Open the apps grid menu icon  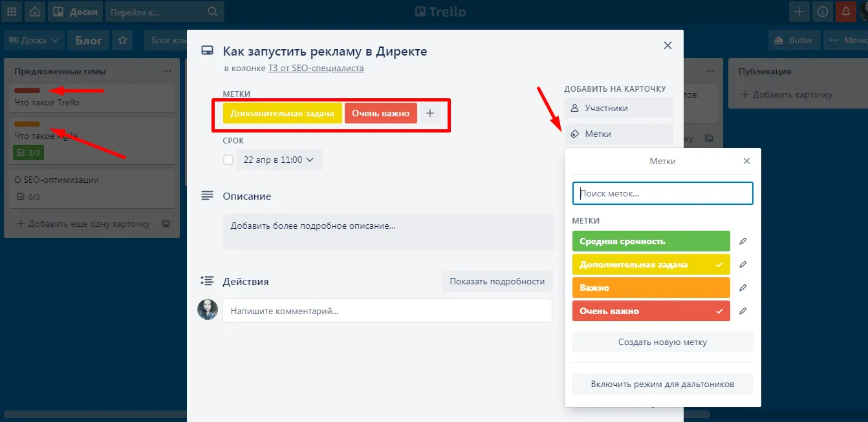(x=12, y=12)
